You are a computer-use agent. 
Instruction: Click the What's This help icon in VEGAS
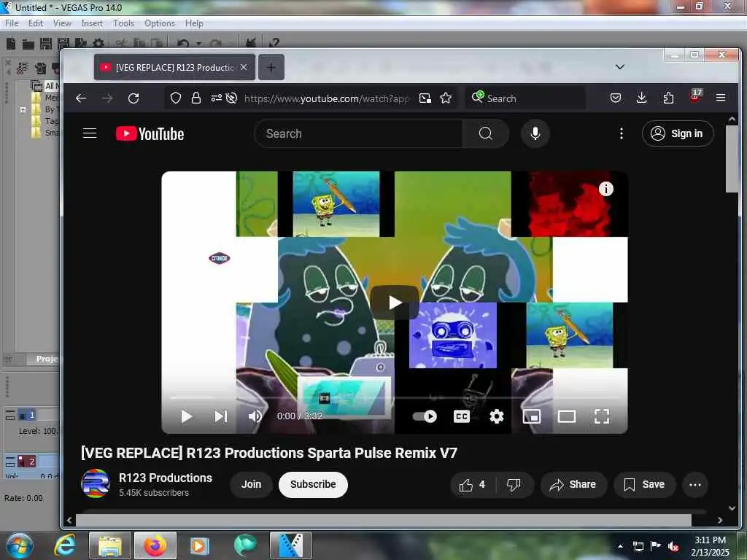274,43
